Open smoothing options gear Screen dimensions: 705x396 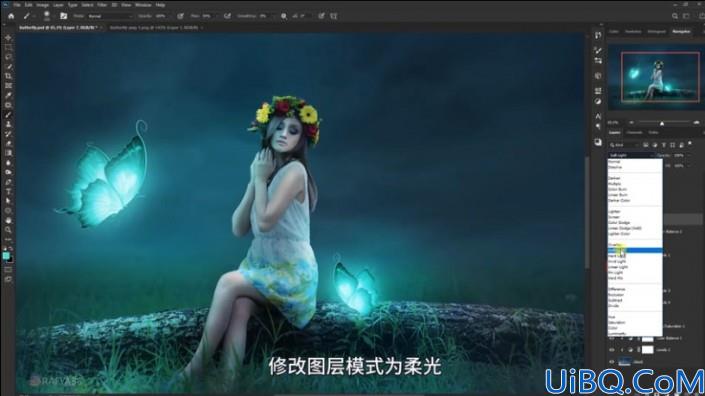[x=284, y=16]
